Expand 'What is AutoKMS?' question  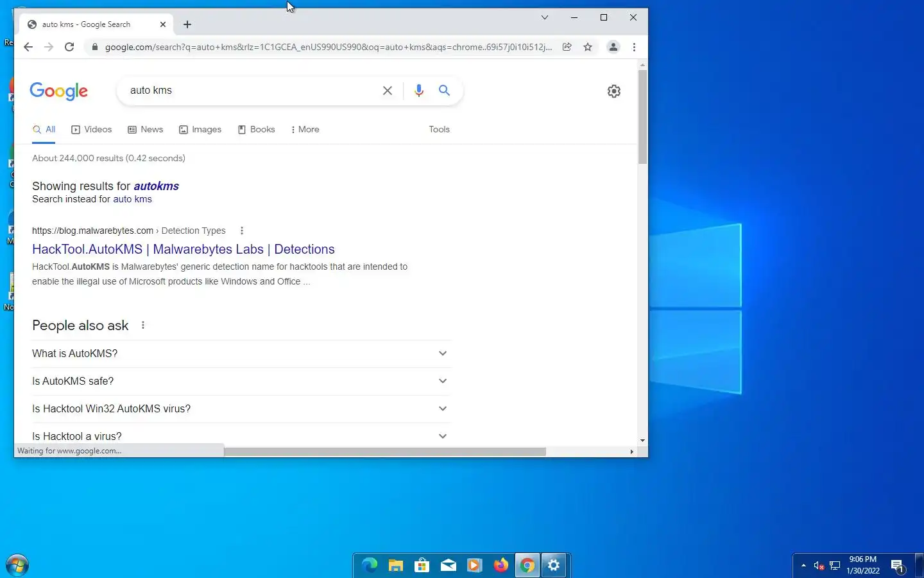point(241,353)
